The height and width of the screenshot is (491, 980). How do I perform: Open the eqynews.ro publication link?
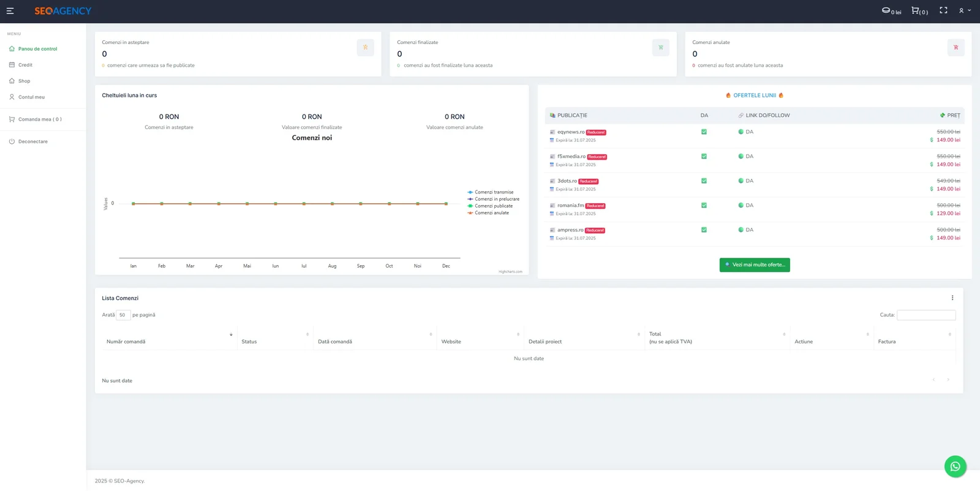[571, 132]
